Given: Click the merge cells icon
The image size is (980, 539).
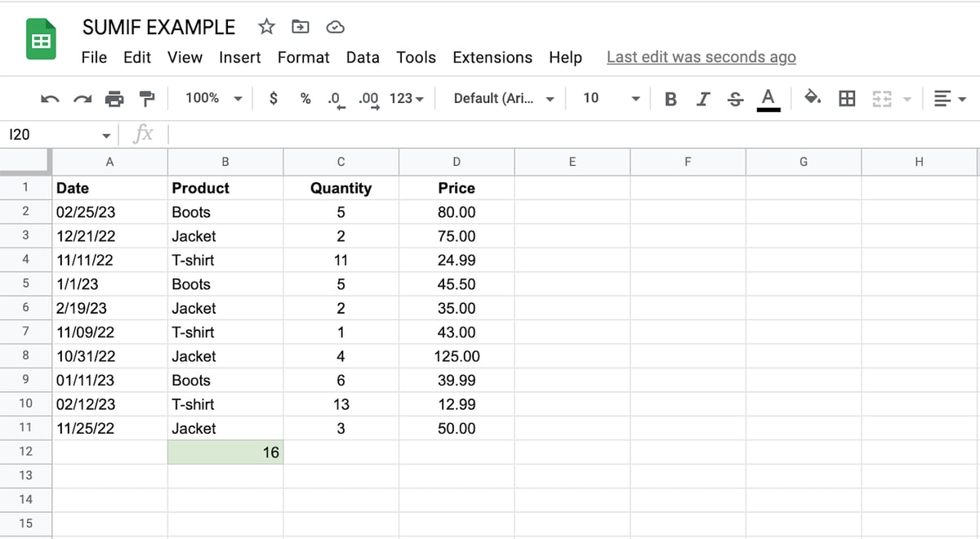Looking at the screenshot, I should click(x=881, y=99).
